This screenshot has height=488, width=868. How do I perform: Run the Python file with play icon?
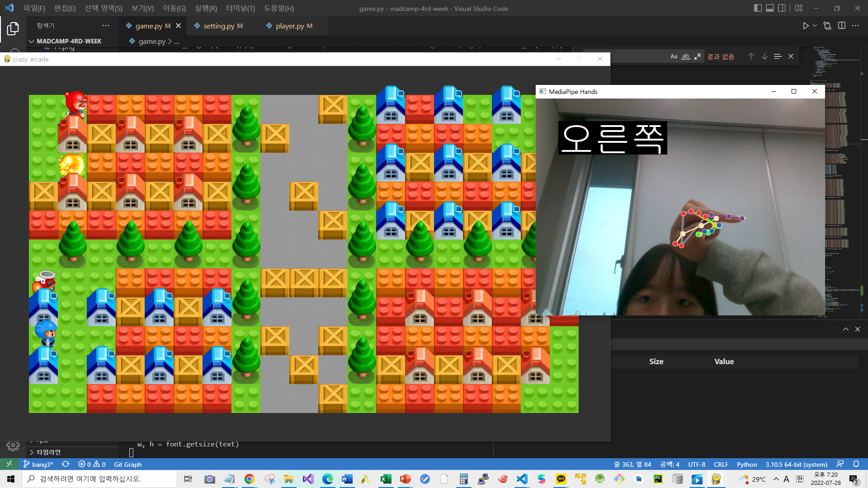[x=805, y=26]
